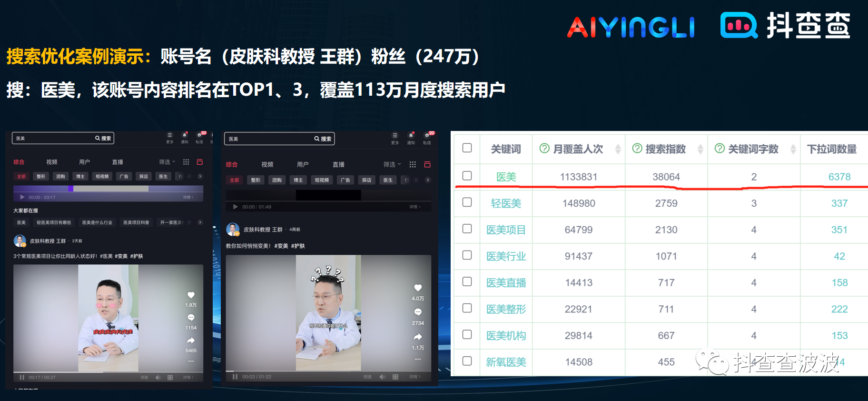Tick the select-all checkbox in table header
The image size is (868, 401).
click(x=467, y=148)
